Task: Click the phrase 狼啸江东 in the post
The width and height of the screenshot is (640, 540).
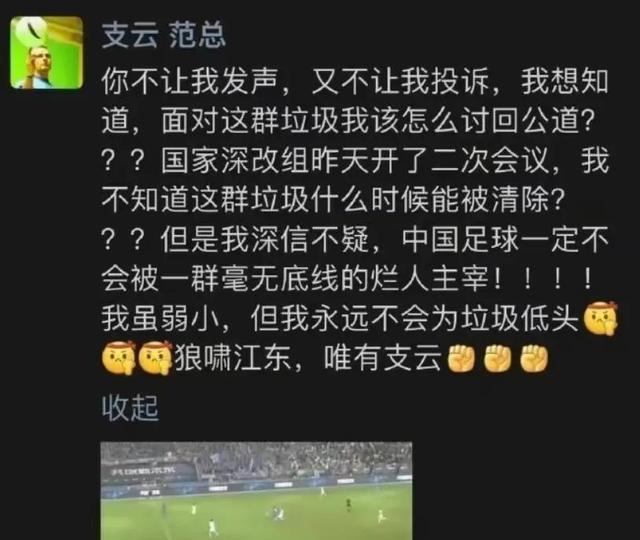Action: click(x=235, y=358)
